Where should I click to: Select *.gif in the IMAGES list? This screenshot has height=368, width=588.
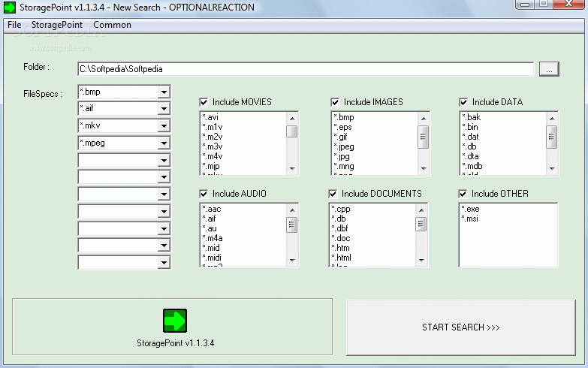click(x=340, y=137)
